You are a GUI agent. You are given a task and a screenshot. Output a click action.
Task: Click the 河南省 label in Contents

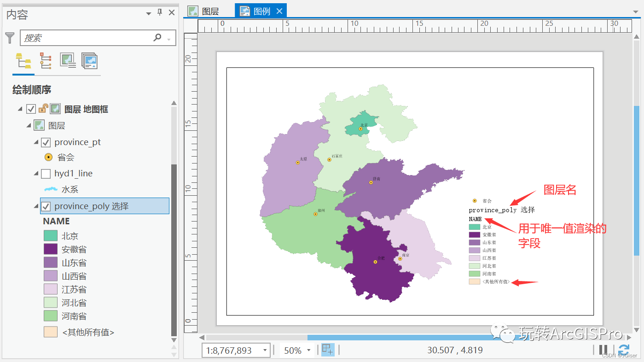(x=74, y=316)
